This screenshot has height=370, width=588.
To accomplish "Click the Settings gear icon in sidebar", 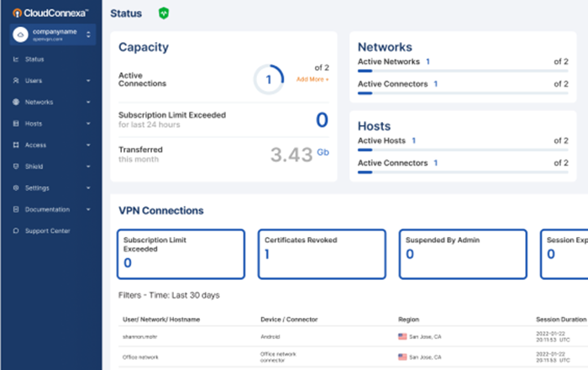I will [16, 188].
